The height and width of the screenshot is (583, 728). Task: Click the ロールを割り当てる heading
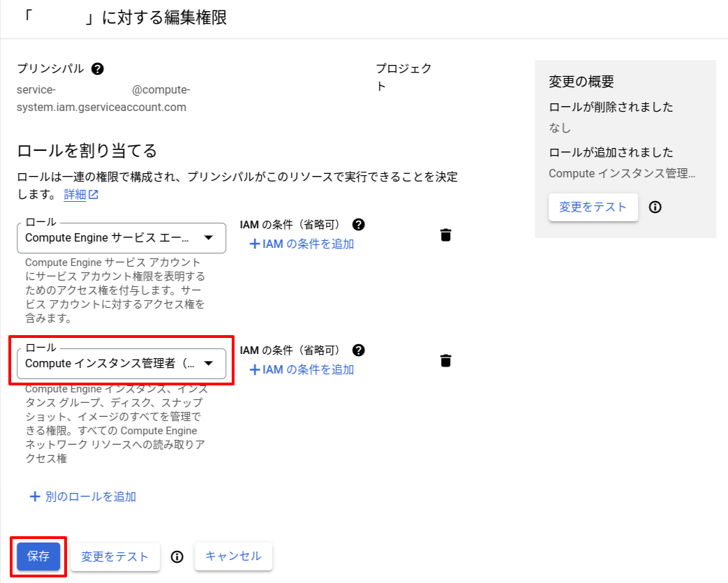(x=87, y=151)
